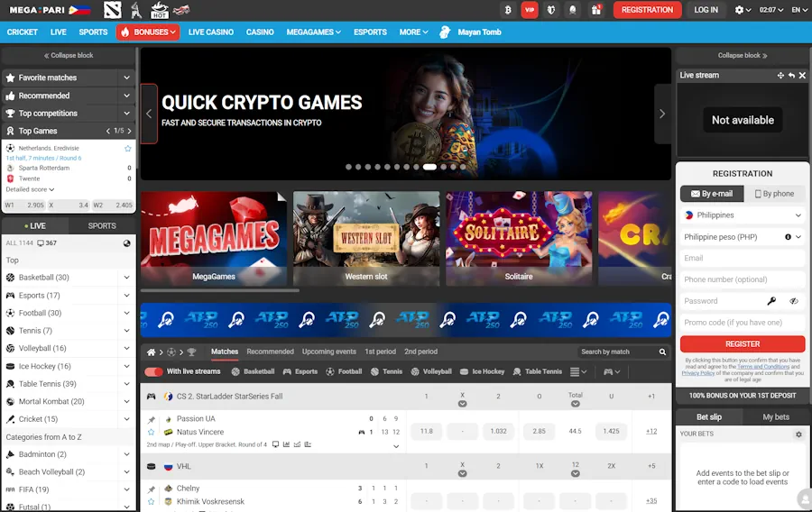Open the notification bell icon
Viewport: 812px width, 512px height.
[x=573, y=10]
